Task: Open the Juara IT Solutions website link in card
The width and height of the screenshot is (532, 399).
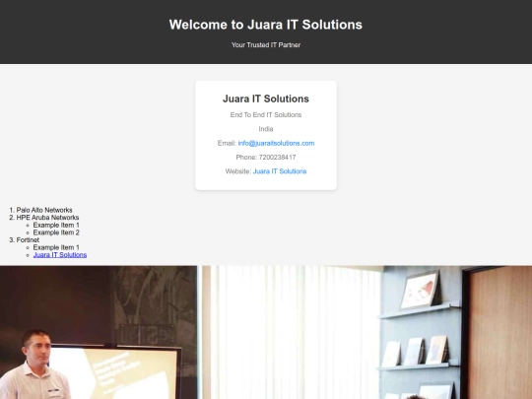Action: pyautogui.click(x=280, y=171)
